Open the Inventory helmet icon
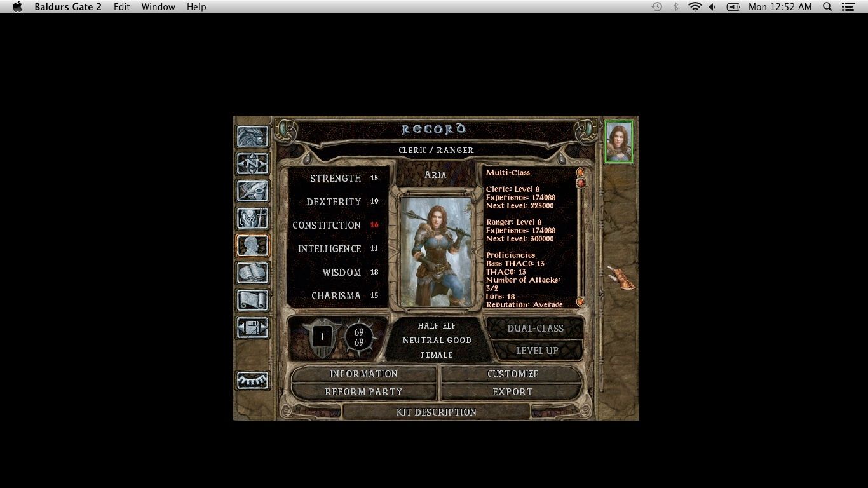Image resolution: width=868 pixels, height=488 pixels. point(252,219)
